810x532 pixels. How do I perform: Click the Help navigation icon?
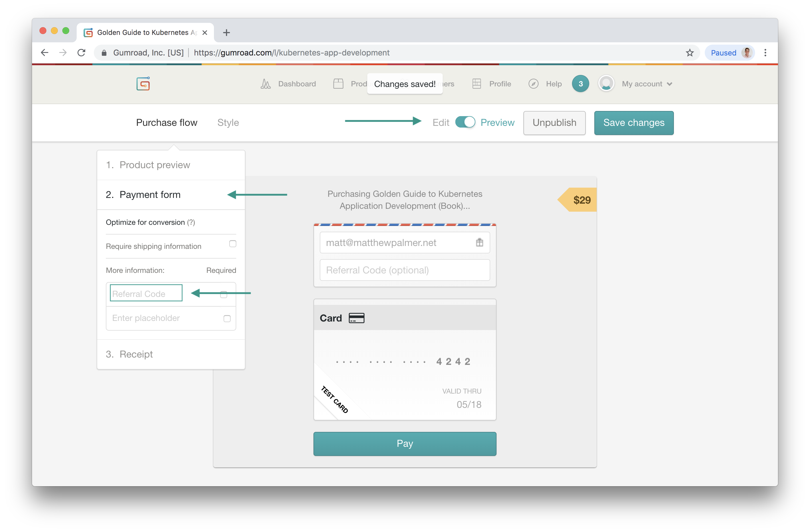[533, 84]
